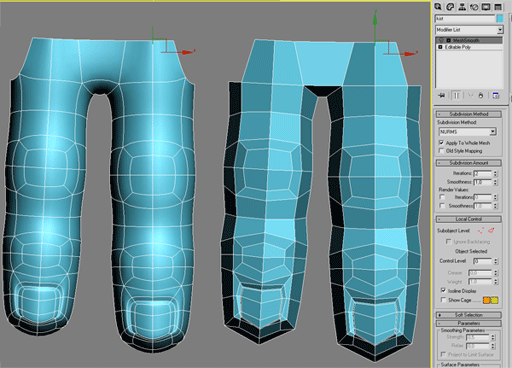Viewport: 512px width, 368px height.
Task: Click the Iterations spinner arrows
Action: tap(495, 173)
